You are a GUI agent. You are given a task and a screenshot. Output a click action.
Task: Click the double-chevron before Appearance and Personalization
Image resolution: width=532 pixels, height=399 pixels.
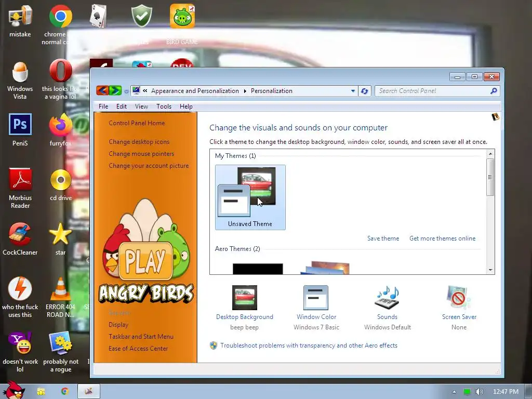(x=145, y=90)
